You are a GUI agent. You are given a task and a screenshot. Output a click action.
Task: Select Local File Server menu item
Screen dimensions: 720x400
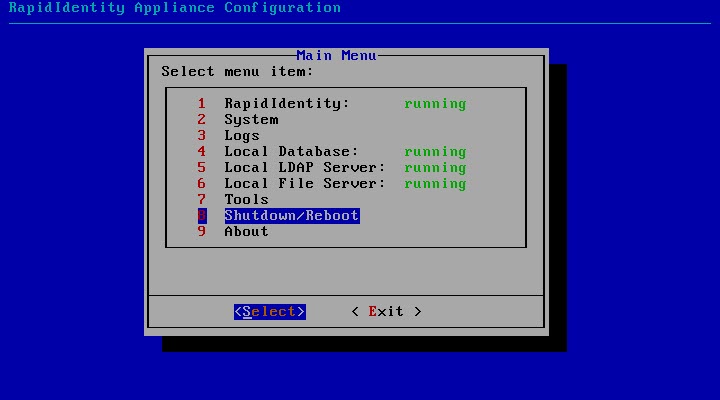tap(304, 184)
